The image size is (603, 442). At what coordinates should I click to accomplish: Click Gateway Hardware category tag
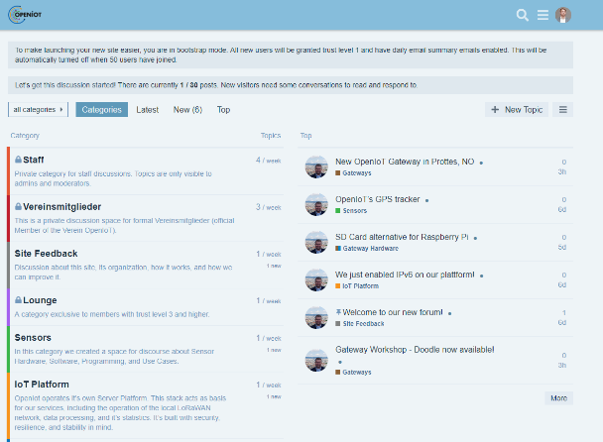click(x=370, y=248)
